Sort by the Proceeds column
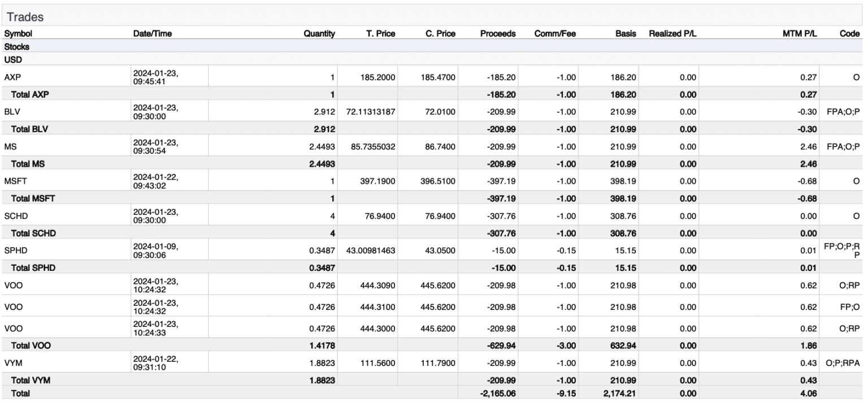The width and height of the screenshot is (868, 406). (x=498, y=33)
